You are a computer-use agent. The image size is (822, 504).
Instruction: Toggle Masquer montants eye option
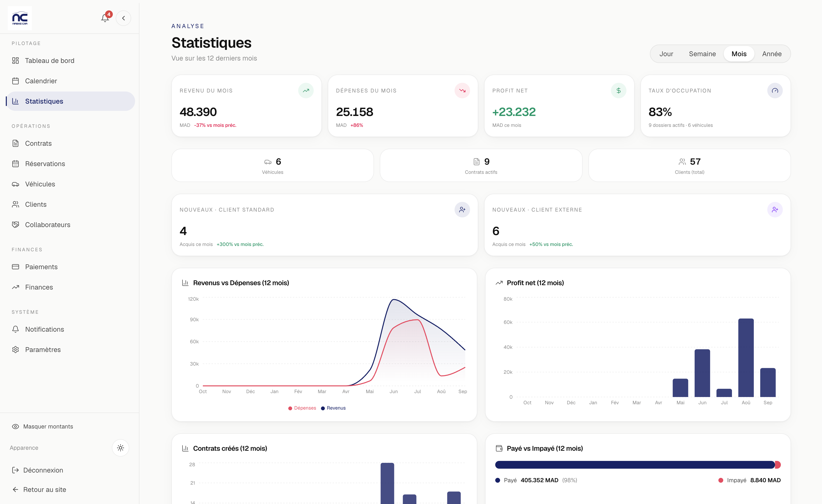click(x=42, y=427)
